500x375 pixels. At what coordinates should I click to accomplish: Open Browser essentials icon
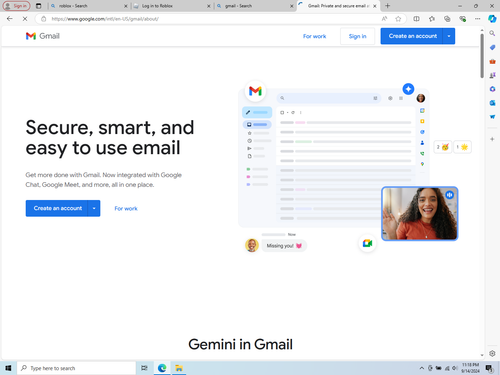click(462, 19)
